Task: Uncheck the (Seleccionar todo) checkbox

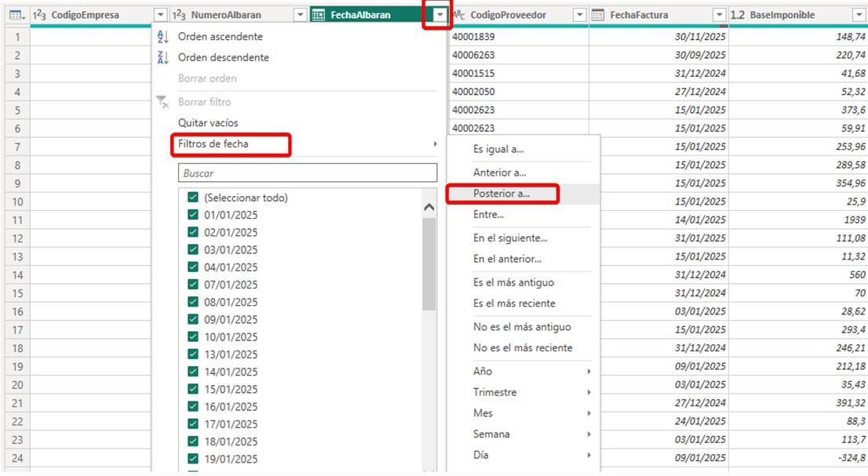Action: click(193, 198)
